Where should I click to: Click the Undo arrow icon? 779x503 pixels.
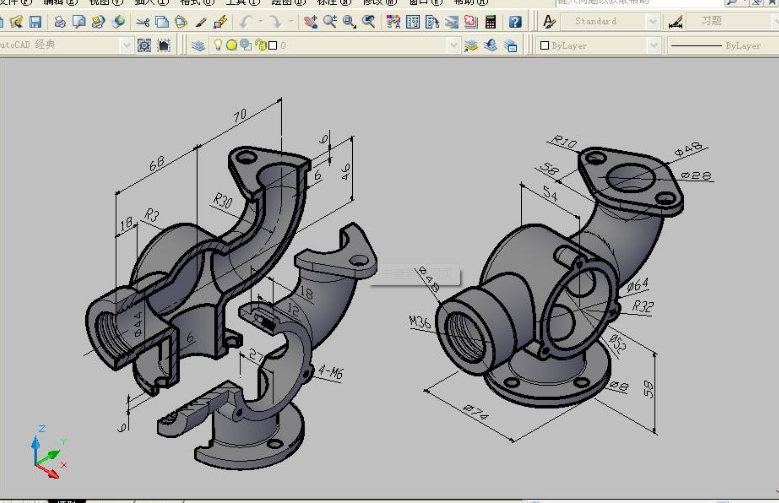(x=247, y=21)
